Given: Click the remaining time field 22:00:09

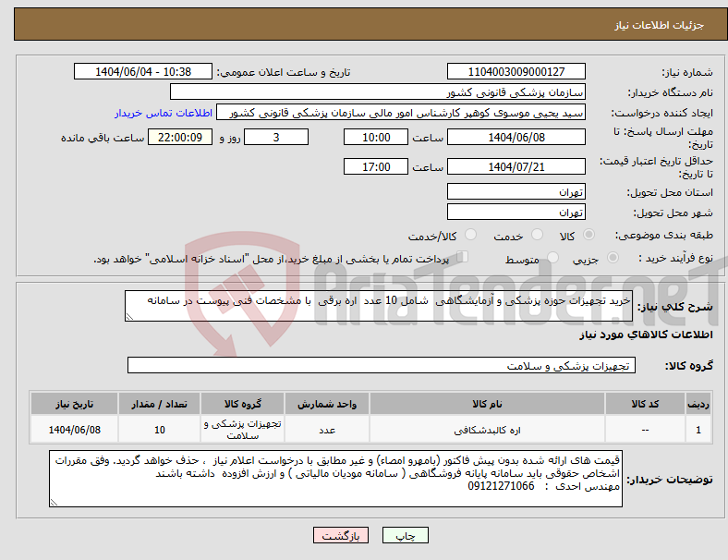Looking at the screenshot, I should pos(179,137).
